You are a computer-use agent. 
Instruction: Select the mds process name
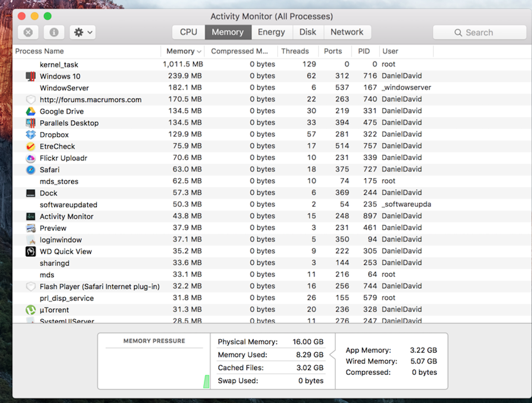(47, 275)
